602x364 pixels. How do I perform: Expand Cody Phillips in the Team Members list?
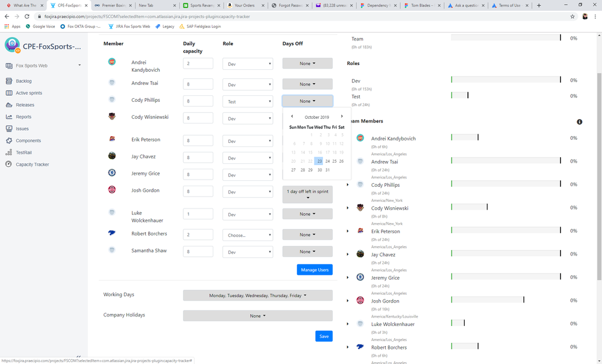pyautogui.click(x=348, y=184)
